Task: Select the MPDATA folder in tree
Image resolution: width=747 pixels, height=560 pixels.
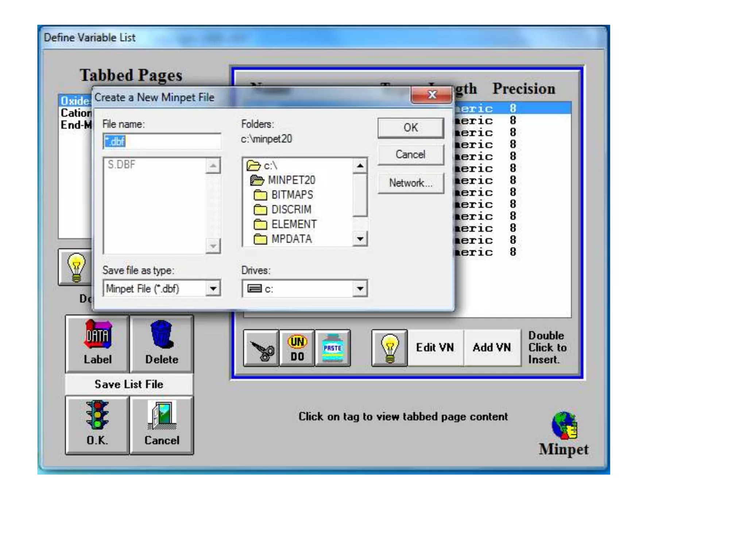Action: pos(291,239)
